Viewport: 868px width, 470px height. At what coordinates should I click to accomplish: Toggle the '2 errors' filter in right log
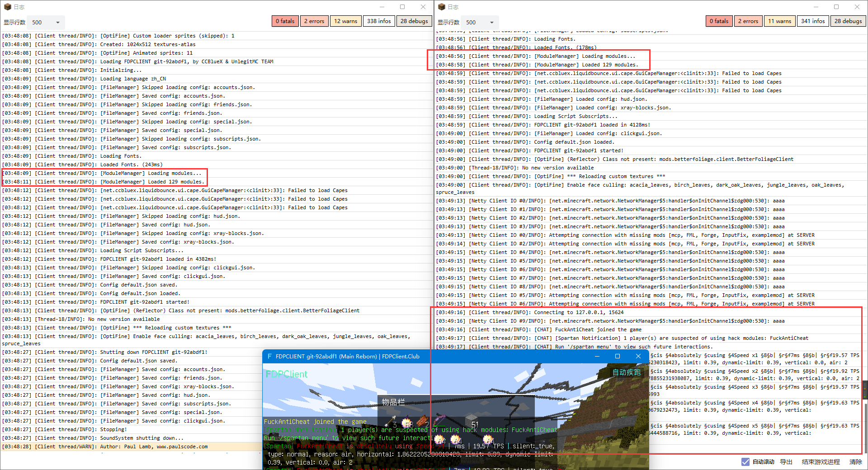point(748,21)
